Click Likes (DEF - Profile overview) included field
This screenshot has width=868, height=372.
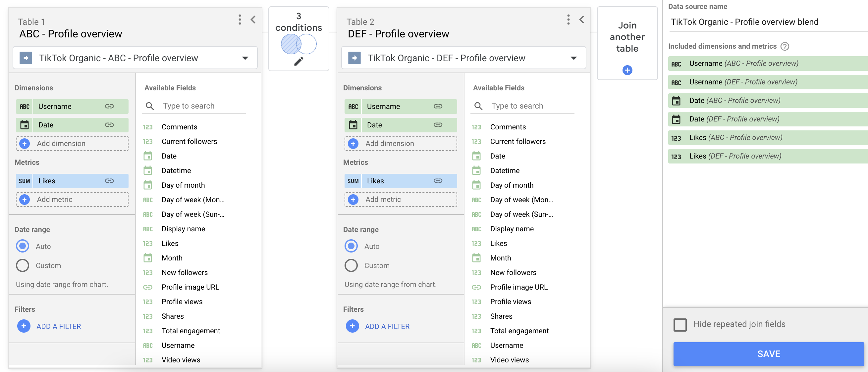pyautogui.click(x=768, y=156)
